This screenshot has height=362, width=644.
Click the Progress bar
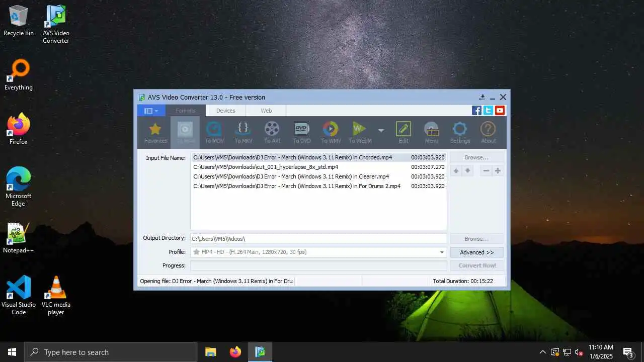(318, 265)
